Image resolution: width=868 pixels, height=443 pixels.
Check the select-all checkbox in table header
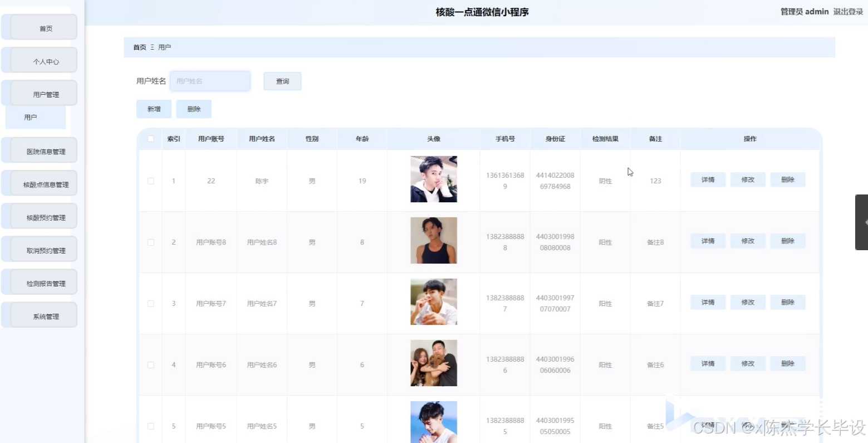(150, 139)
